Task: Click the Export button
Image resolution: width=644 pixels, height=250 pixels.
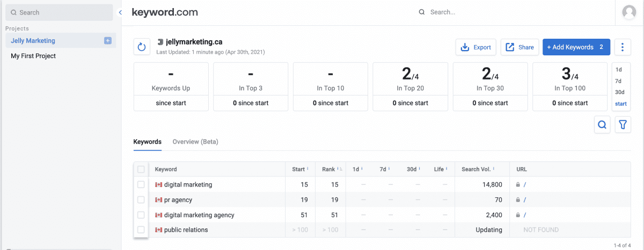Action: click(476, 47)
